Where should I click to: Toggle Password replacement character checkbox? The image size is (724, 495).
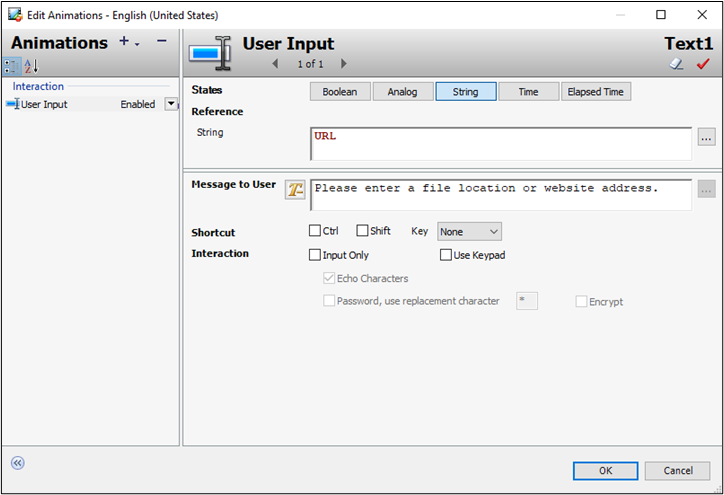point(329,301)
